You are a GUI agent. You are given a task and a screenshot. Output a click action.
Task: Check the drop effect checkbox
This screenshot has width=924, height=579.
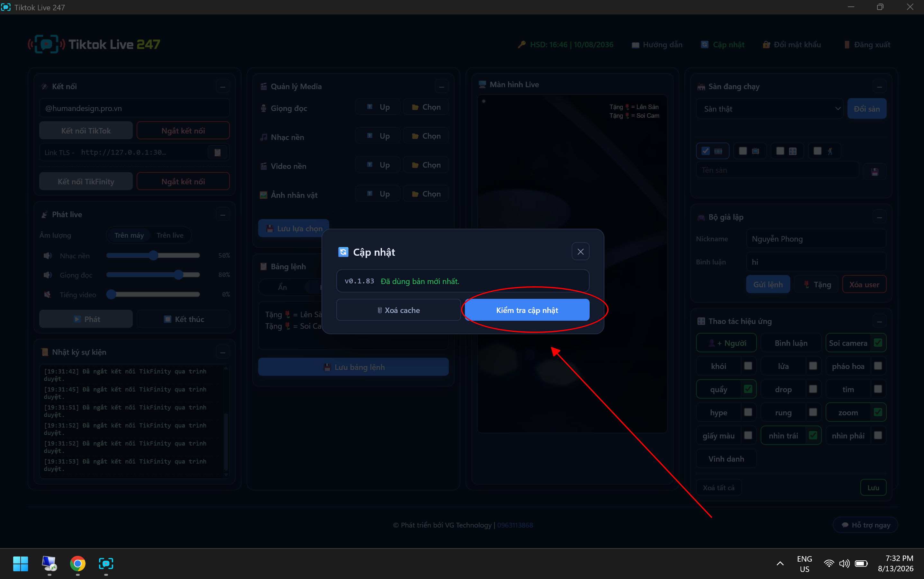point(813,389)
